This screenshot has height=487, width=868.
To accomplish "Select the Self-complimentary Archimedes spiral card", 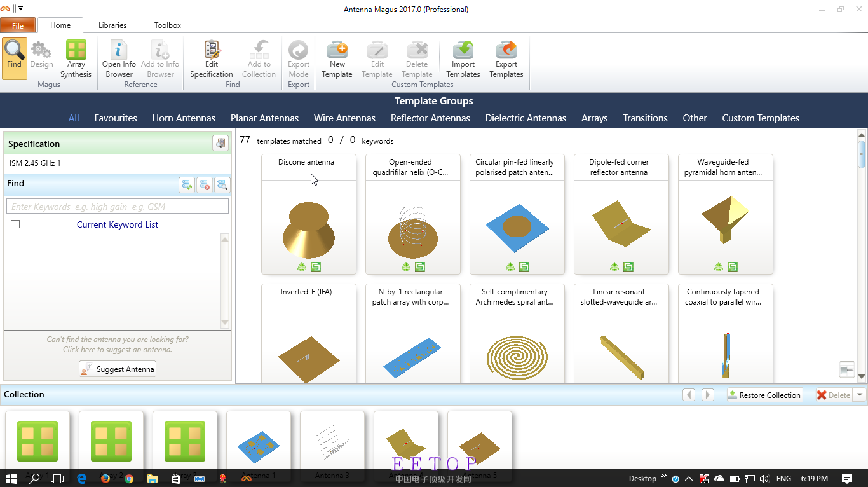I will coord(517,333).
